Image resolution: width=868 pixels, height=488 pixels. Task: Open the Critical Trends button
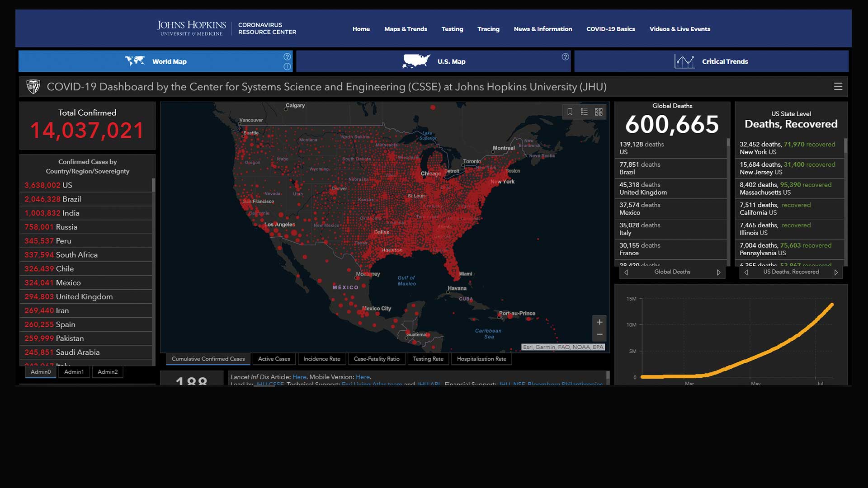(x=711, y=61)
